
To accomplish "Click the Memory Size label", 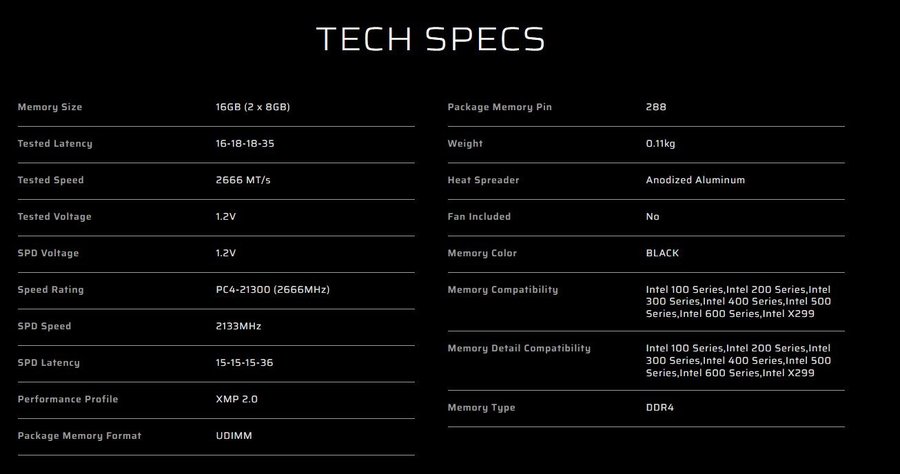I will (x=50, y=107).
